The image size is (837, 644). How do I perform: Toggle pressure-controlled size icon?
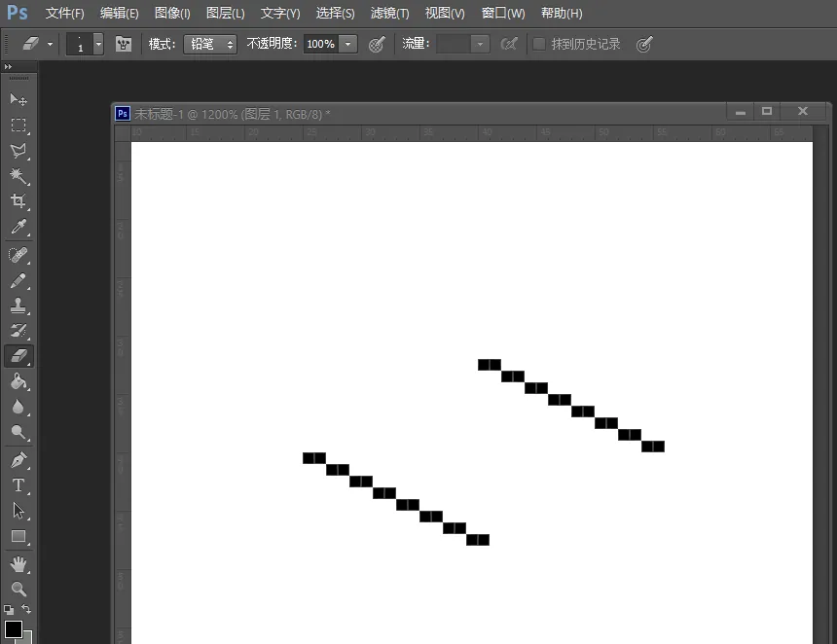(x=644, y=44)
